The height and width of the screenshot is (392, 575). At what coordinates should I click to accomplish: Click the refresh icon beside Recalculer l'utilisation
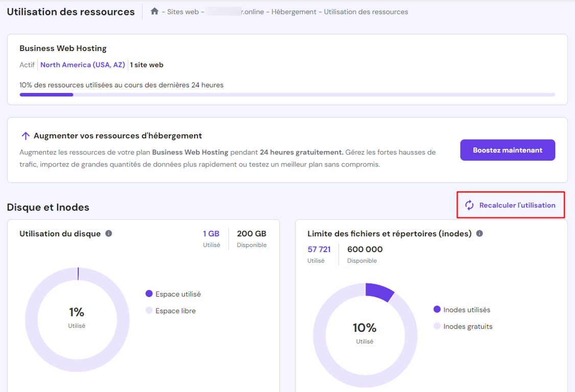469,205
